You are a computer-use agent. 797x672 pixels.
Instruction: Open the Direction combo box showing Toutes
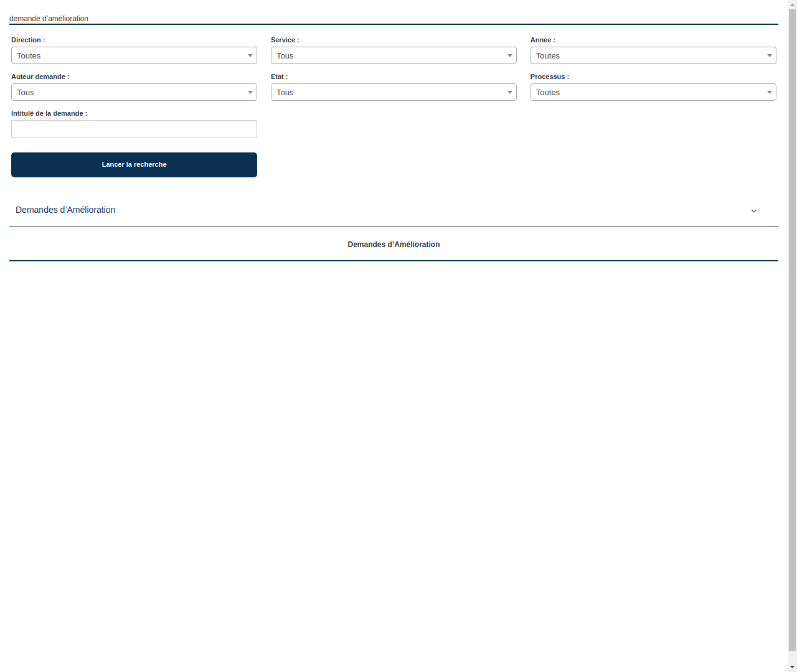pos(134,55)
